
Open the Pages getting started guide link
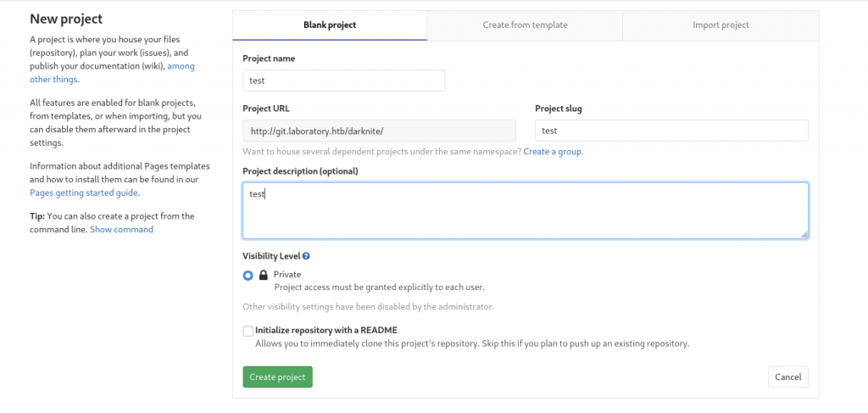pyautogui.click(x=83, y=193)
